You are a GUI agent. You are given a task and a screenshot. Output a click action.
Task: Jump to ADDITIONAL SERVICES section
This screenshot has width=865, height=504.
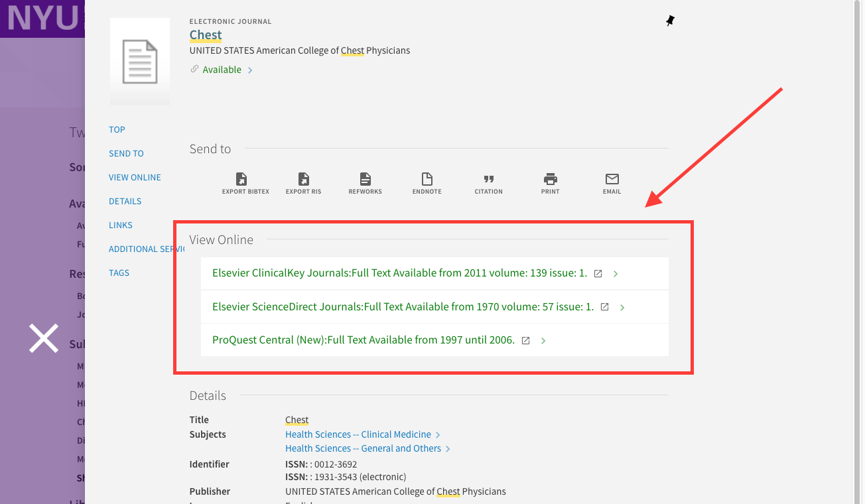click(147, 249)
